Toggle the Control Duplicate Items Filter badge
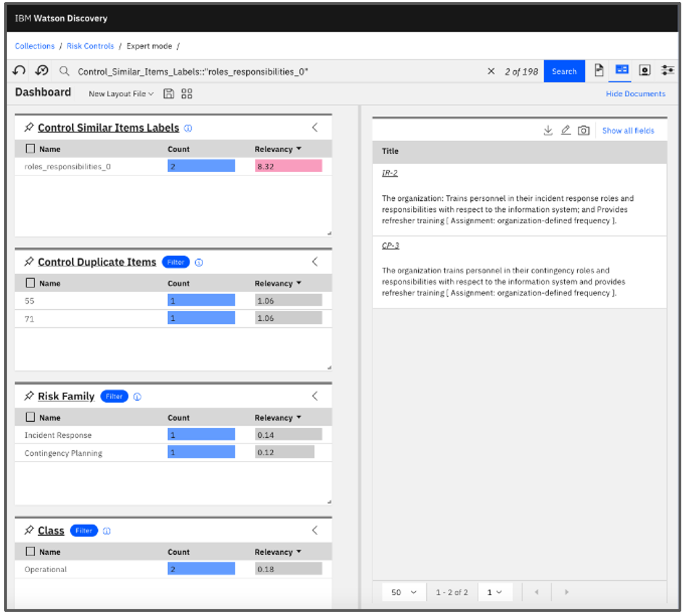684x616 pixels. pyautogui.click(x=176, y=262)
